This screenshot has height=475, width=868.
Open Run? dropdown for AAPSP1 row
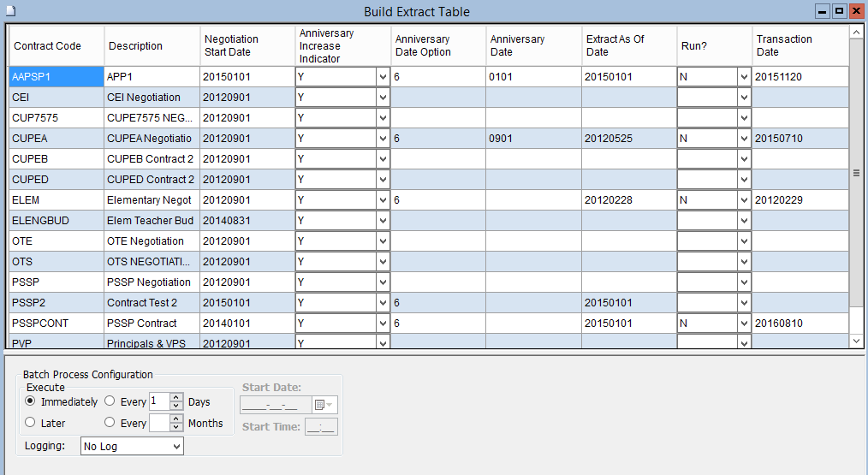pos(743,77)
